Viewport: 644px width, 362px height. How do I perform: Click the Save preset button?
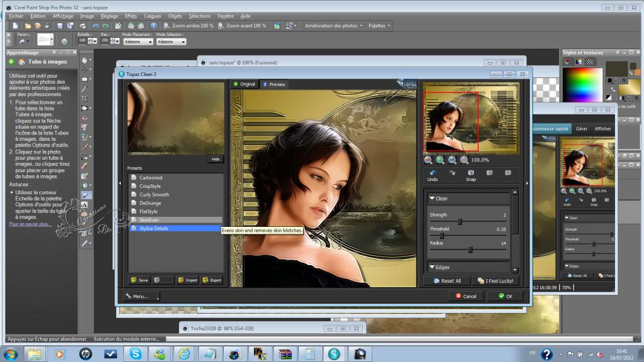[139, 280]
